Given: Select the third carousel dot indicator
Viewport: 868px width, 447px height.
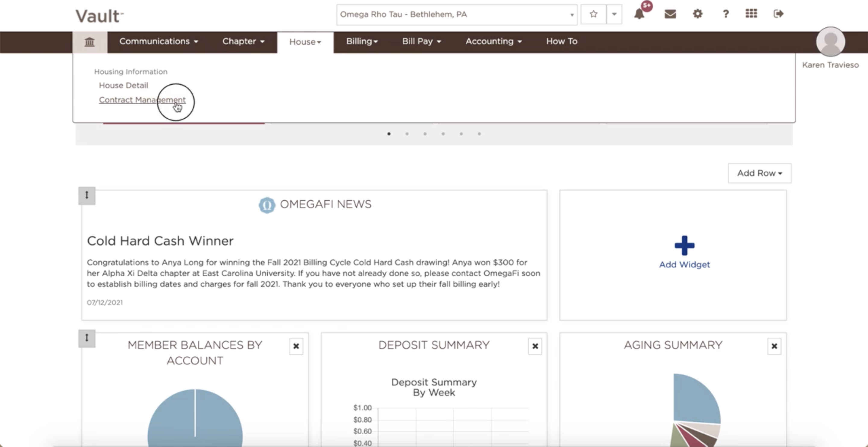Looking at the screenshot, I should [425, 134].
